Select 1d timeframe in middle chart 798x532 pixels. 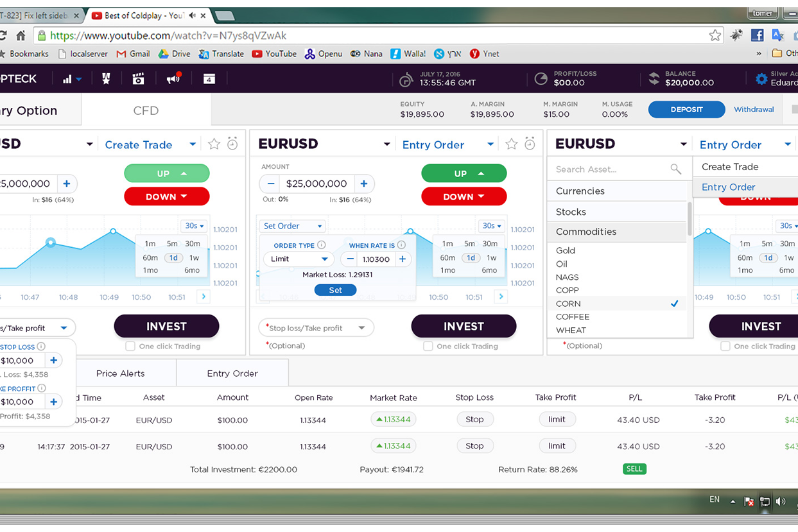click(x=471, y=257)
